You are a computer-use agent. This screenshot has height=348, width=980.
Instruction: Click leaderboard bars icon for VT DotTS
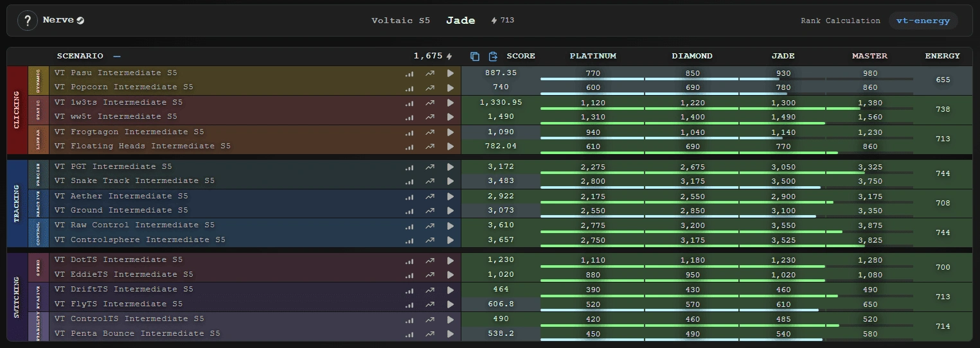[x=409, y=260]
